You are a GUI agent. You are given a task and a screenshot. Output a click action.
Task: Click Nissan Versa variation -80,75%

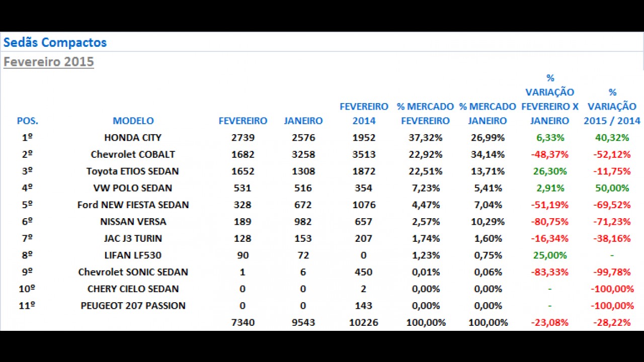[550, 222]
